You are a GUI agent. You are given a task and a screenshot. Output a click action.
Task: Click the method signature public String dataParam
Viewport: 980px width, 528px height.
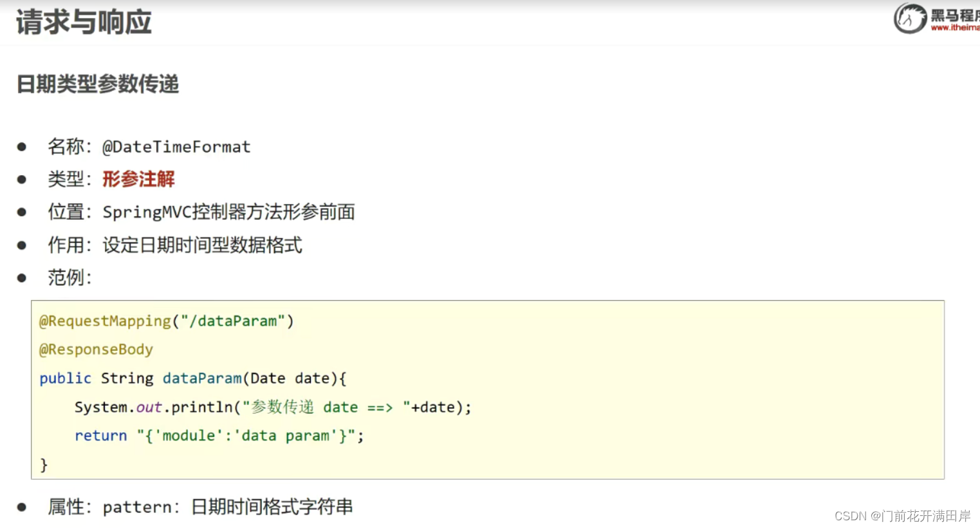[193, 379]
